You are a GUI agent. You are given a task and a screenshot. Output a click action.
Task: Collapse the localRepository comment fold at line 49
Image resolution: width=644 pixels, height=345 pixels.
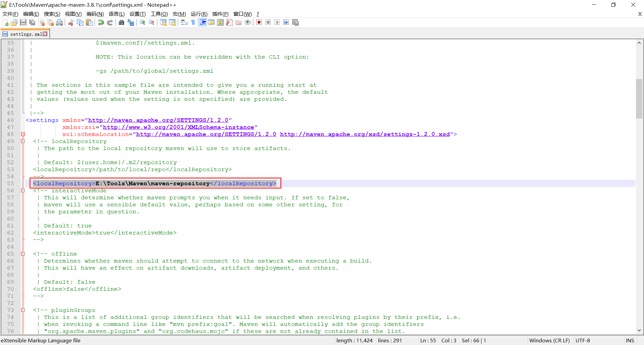[x=23, y=141]
